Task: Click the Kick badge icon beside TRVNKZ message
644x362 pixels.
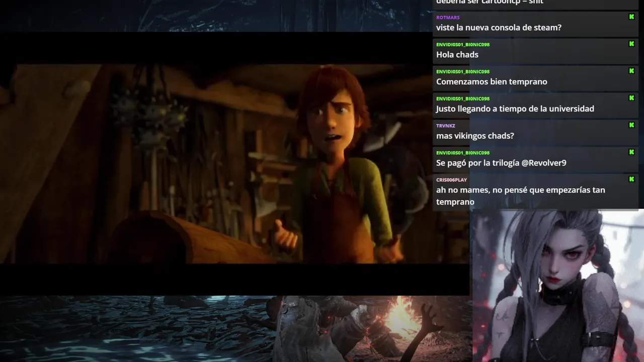Action: tap(631, 125)
